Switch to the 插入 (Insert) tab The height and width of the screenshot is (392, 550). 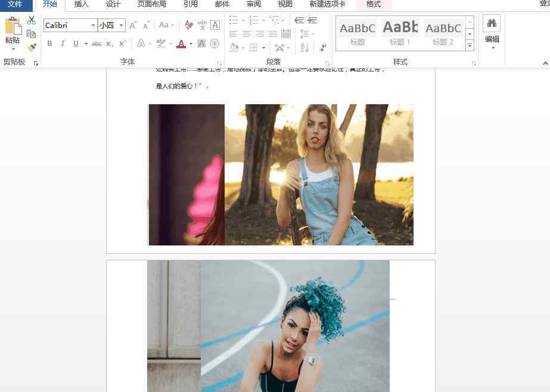click(82, 4)
